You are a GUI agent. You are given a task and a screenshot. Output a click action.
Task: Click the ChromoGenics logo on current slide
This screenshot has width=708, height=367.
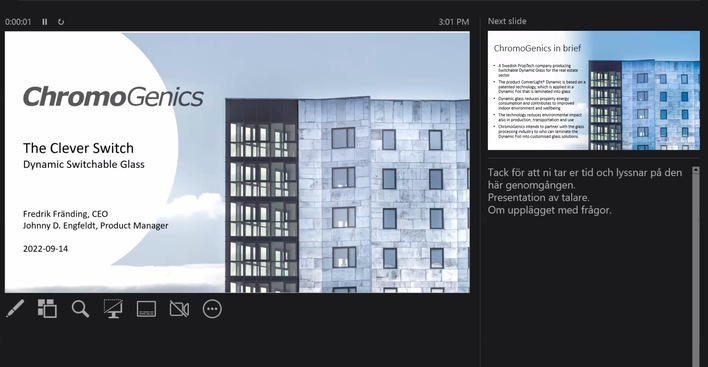(113, 97)
